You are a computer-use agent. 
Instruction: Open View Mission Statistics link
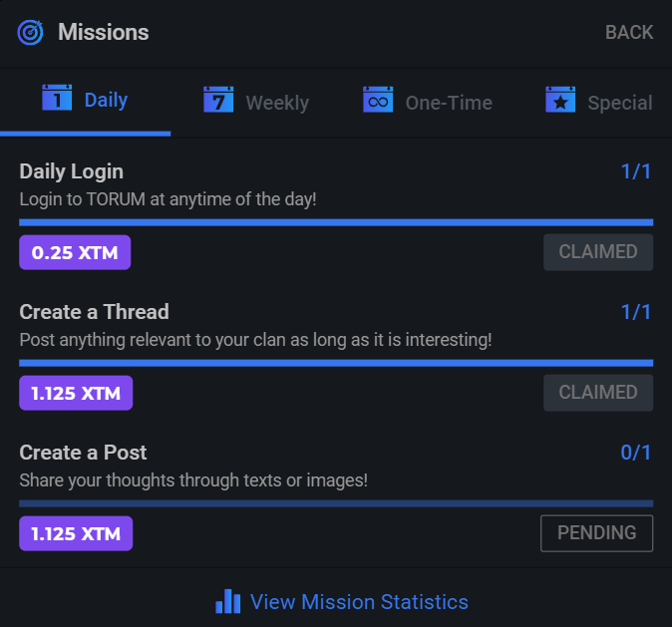point(359,602)
